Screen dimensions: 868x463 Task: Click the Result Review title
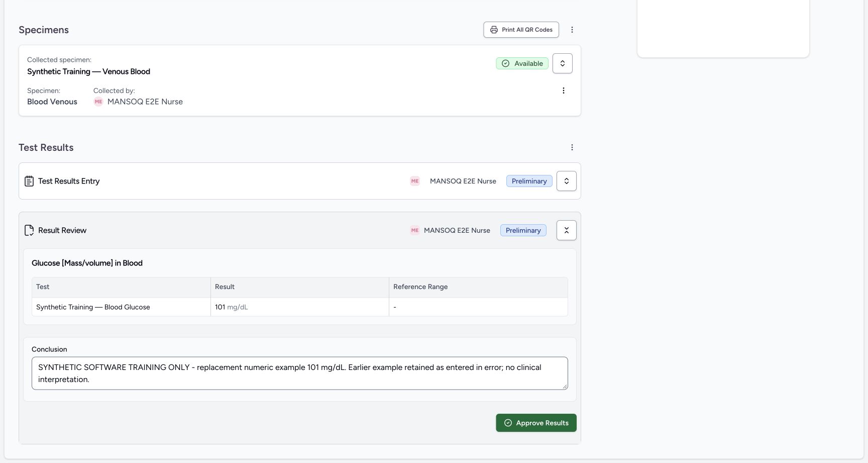tap(62, 230)
